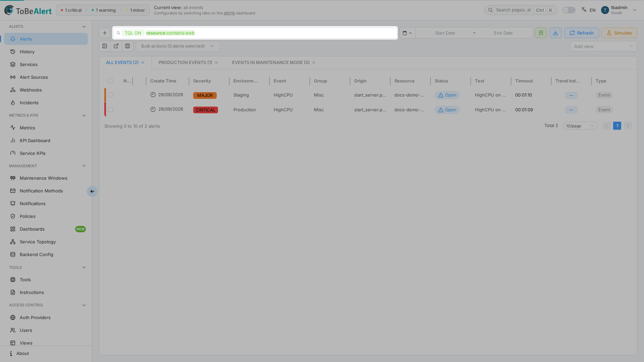Click the Open status of CRITICAL alert

click(x=447, y=110)
